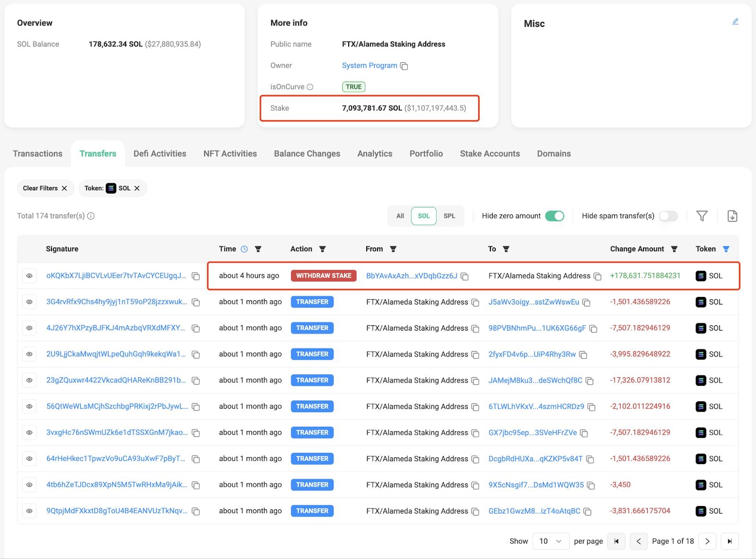The image size is (756, 559).
Task: Click the edit pencil icon in Misc panel
Action: click(x=735, y=22)
